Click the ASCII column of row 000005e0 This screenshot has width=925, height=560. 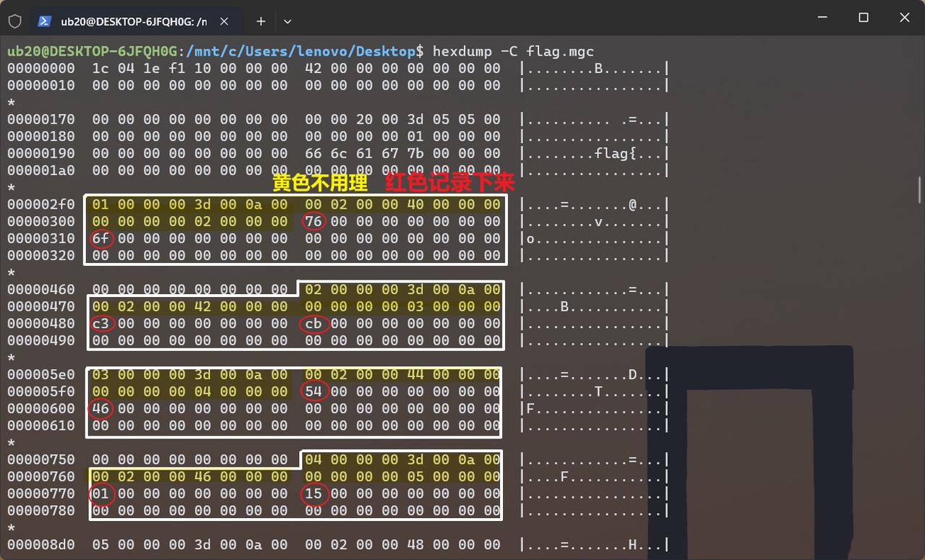pos(594,374)
